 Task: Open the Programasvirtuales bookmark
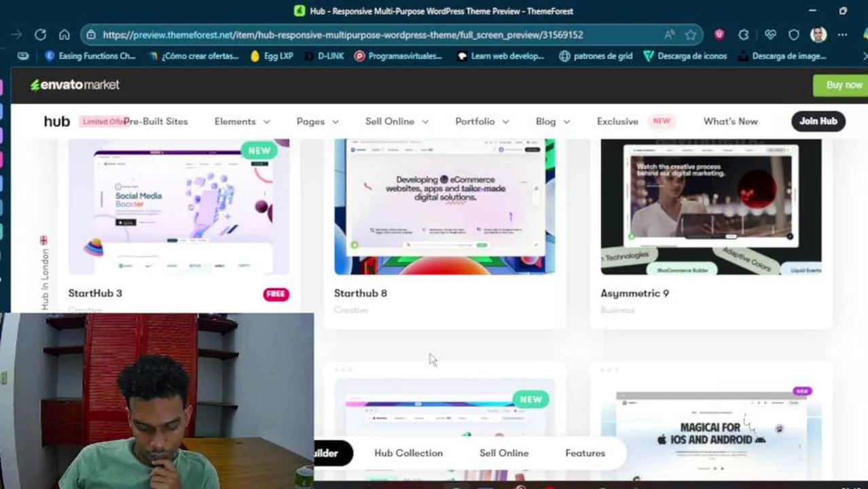(x=399, y=56)
